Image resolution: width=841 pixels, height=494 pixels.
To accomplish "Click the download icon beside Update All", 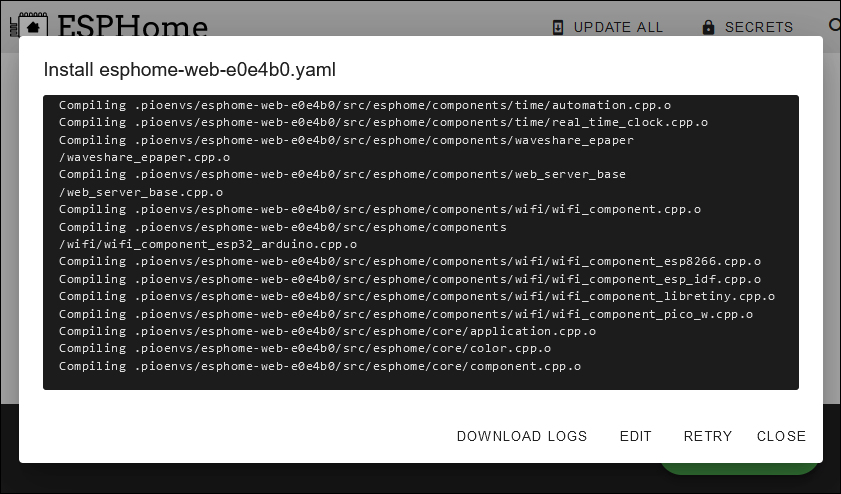I will coord(558,27).
